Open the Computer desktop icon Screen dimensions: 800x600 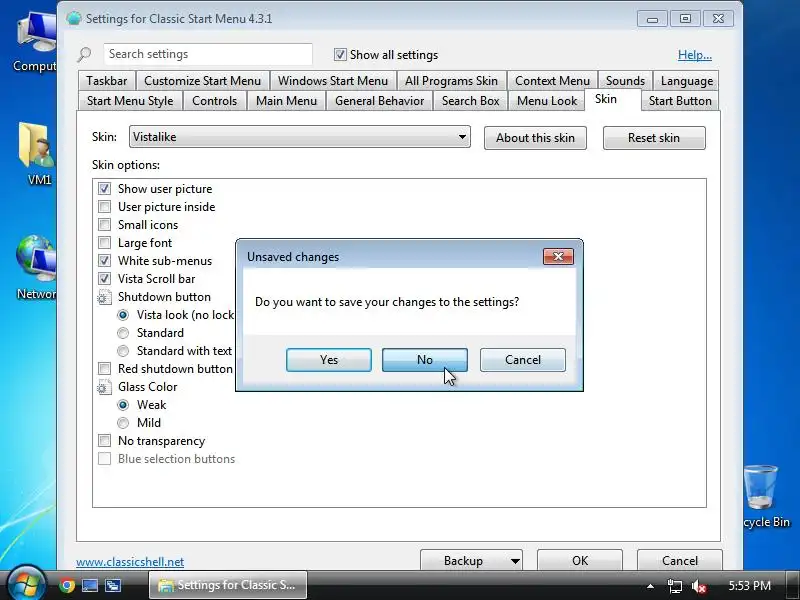click(x=36, y=43)
